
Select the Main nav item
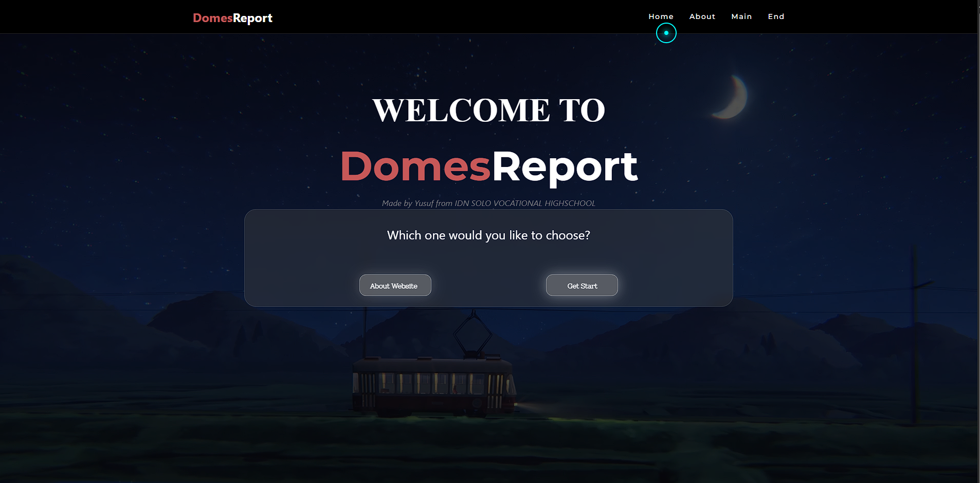pos(741,16)
